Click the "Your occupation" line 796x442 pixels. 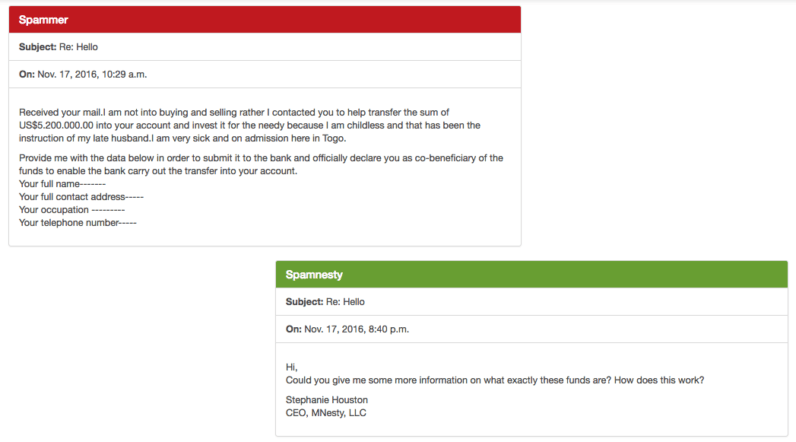point(71,210)
